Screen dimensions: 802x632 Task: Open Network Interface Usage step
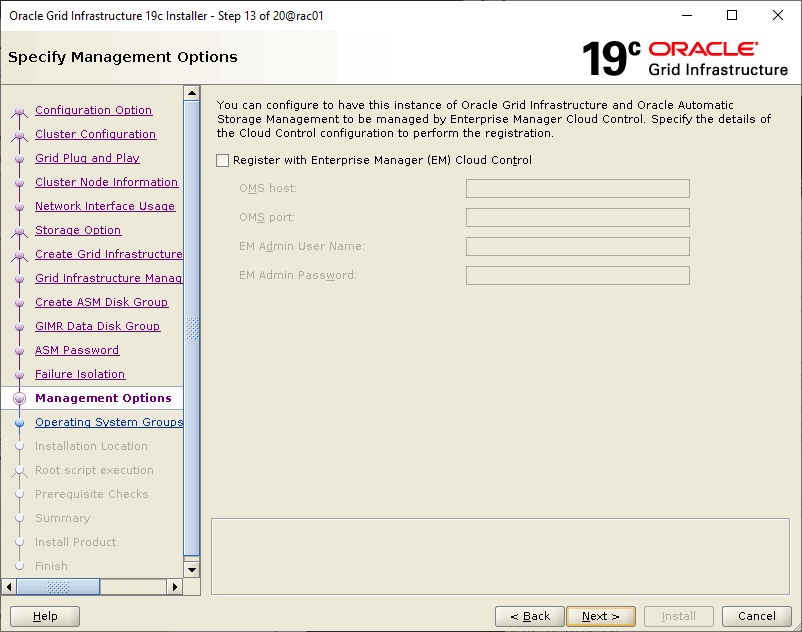point(105,206)
